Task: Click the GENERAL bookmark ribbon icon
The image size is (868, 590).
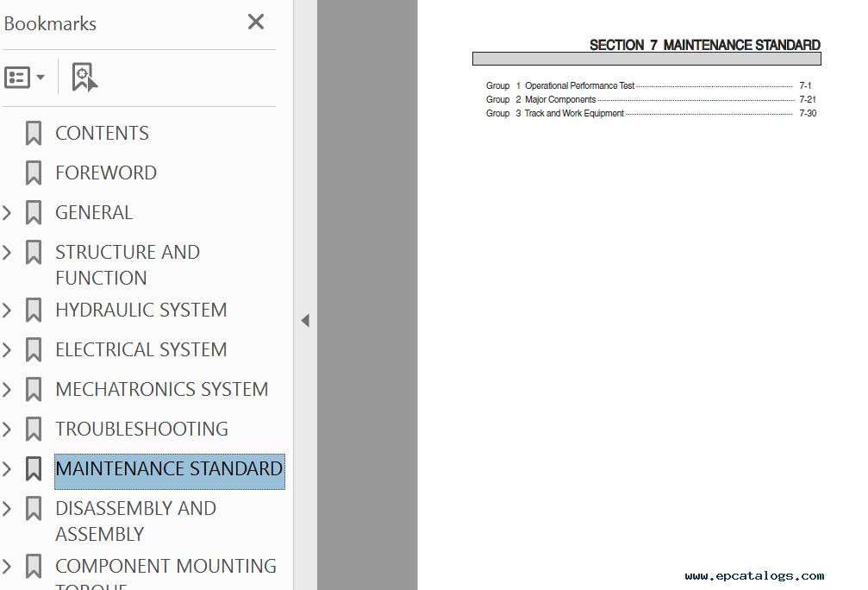Action: coord(34,213)
